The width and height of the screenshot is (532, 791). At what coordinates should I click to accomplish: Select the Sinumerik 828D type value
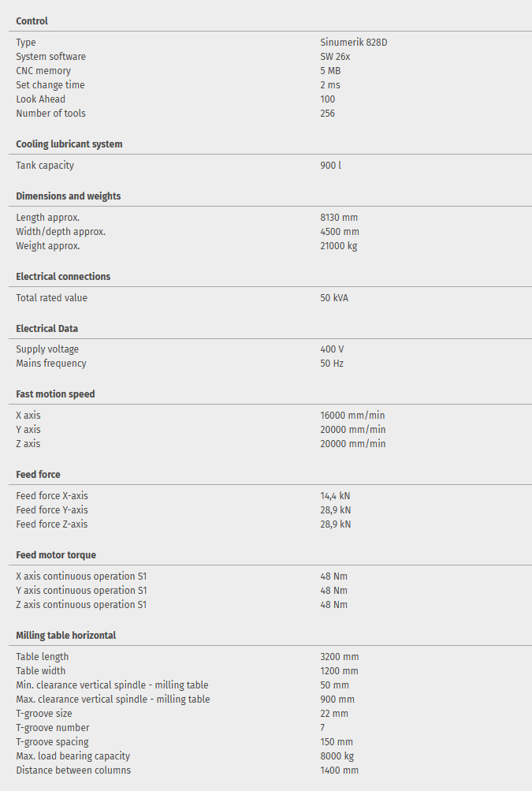click(x=353, y=43)
